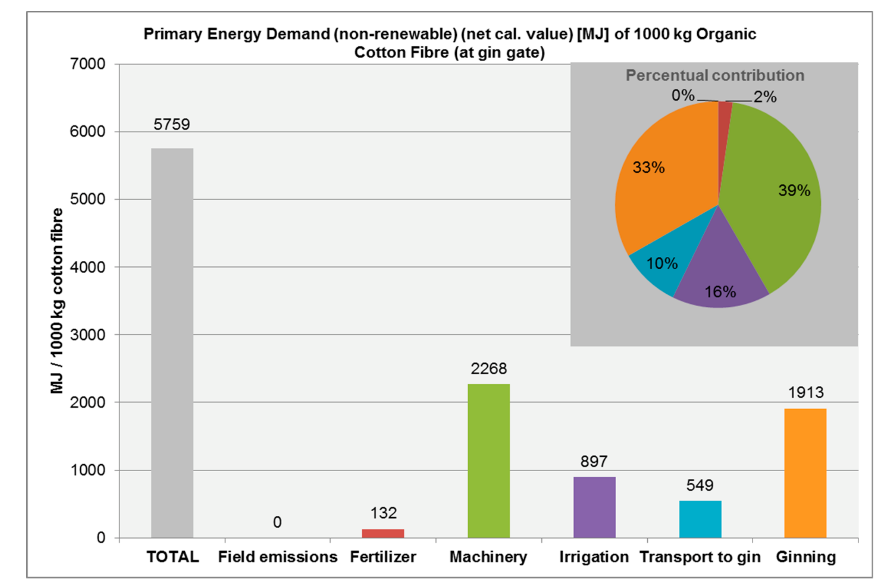Select the green Machinery bar

tap(489, 461)
